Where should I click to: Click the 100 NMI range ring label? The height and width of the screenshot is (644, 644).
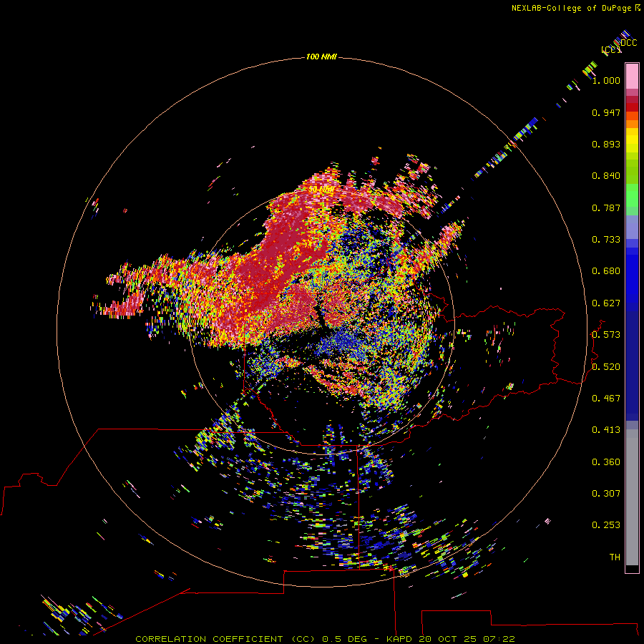321,57
